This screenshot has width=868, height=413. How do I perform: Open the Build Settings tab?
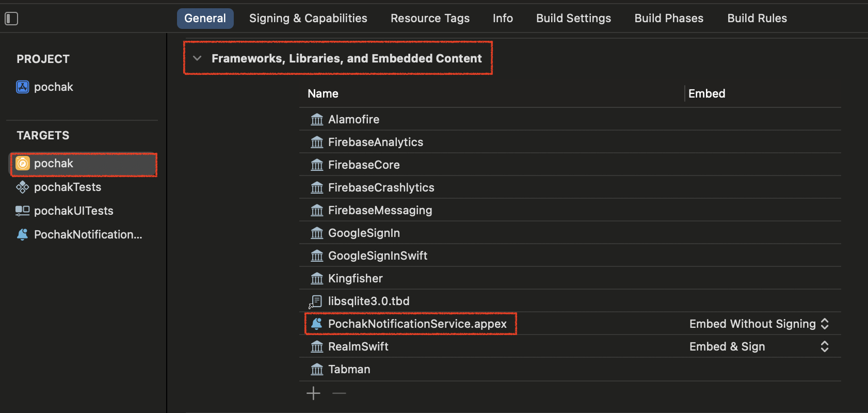573,19
